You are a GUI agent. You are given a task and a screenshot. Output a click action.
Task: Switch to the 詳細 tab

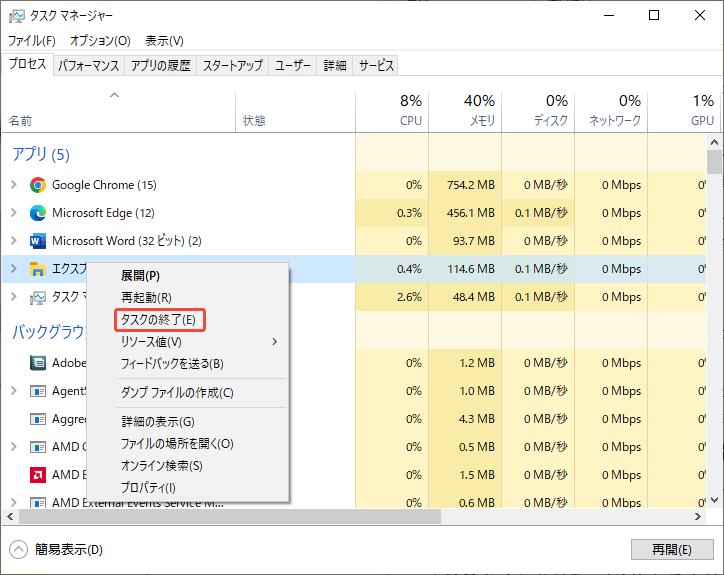[x=335, y=66]
